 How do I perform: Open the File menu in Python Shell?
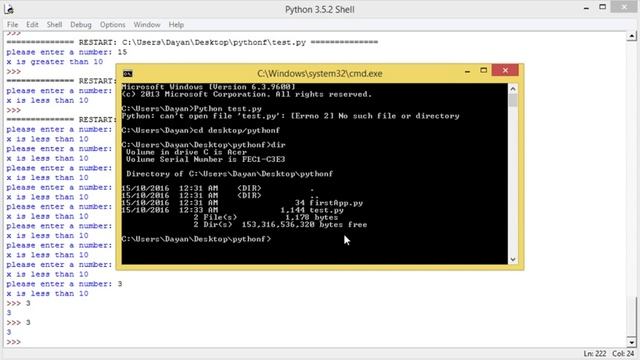pos(12,25)
